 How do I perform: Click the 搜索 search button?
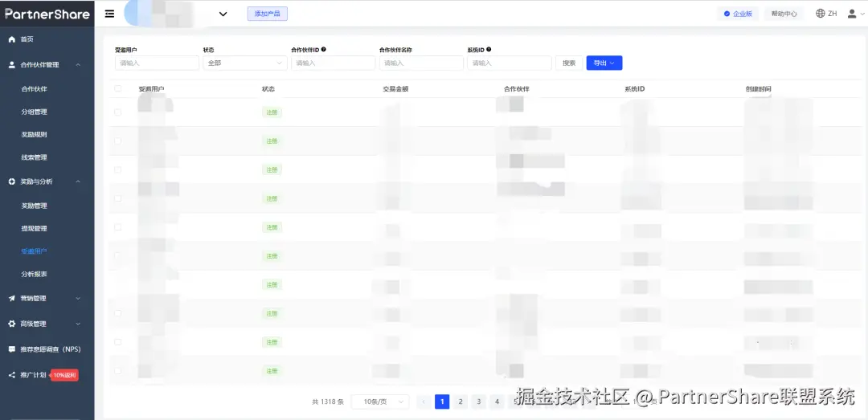569,63
